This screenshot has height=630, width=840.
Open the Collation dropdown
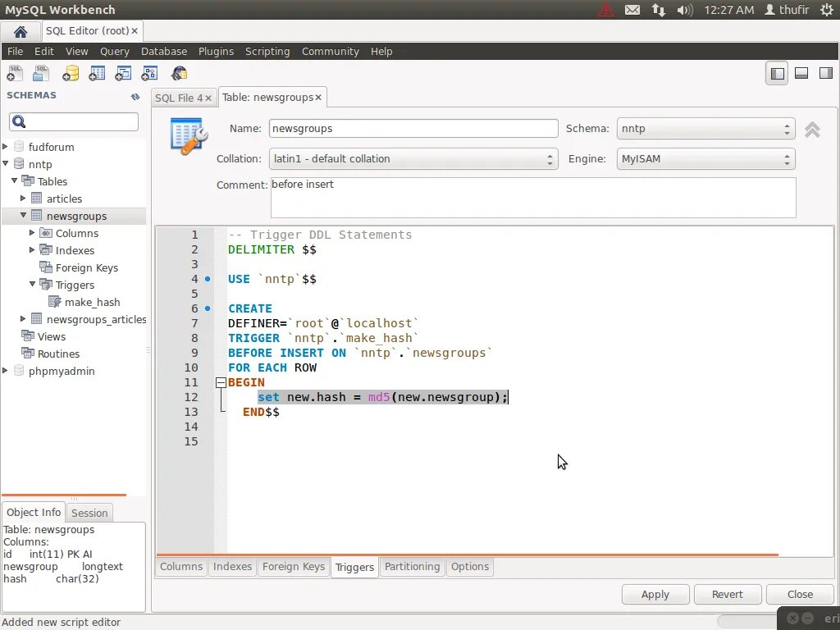tap(413, 159)
